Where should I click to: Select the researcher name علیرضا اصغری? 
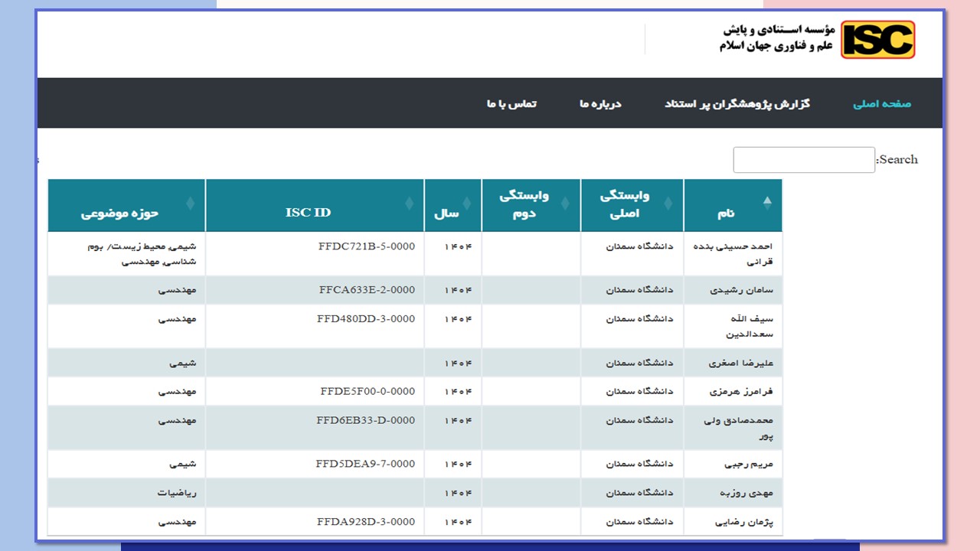[740, 364]
